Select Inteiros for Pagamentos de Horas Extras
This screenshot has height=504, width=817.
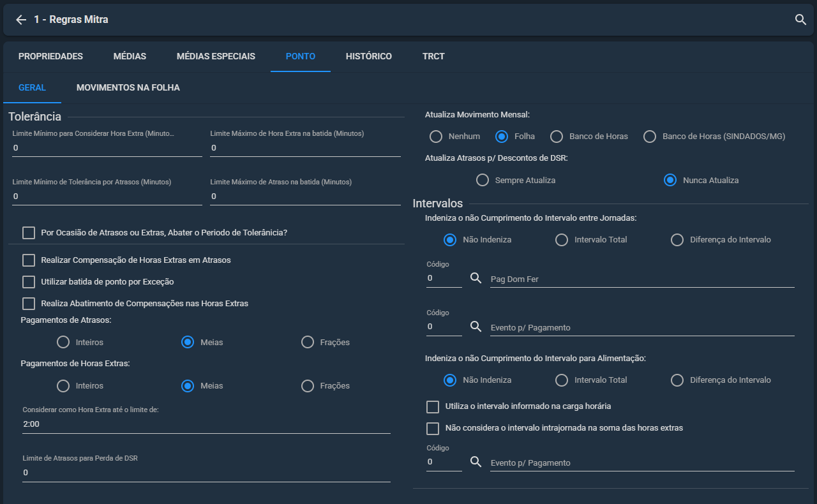63,386
